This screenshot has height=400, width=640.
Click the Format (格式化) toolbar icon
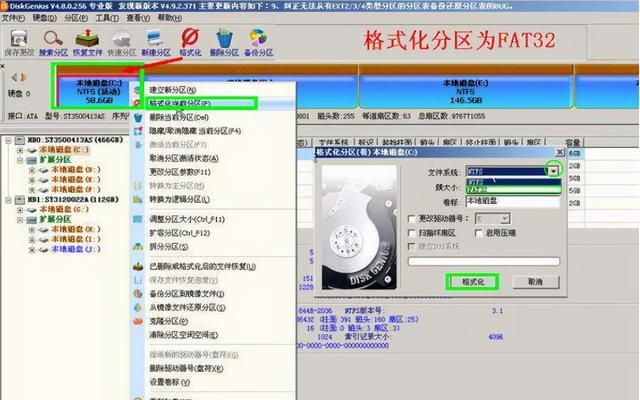(x=190, y=42)
